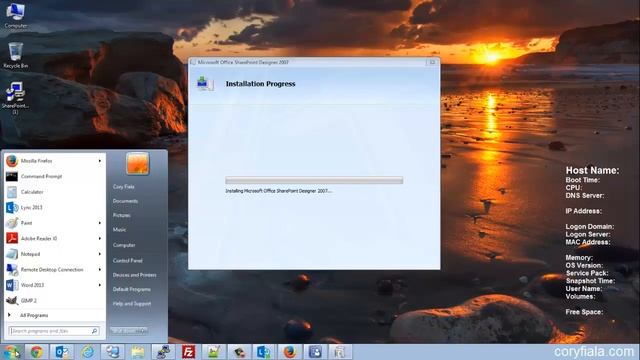The image size is (640, 360).
Task: Expand the Remote Desktop Connection jump list arrow
Action: 100,269
